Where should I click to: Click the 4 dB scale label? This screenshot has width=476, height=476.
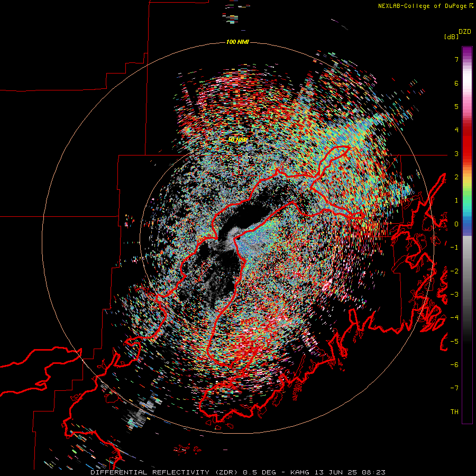click(x=456, y=130)
